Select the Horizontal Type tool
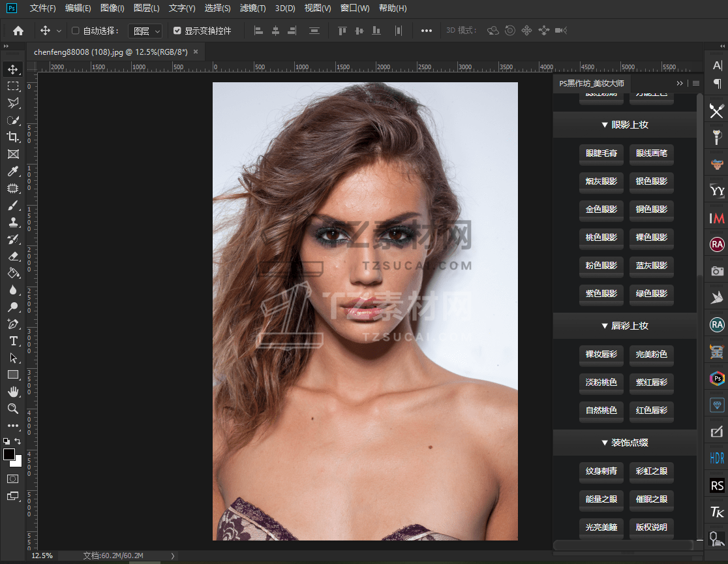Screen dimensions: 728x564 point(13,341)
